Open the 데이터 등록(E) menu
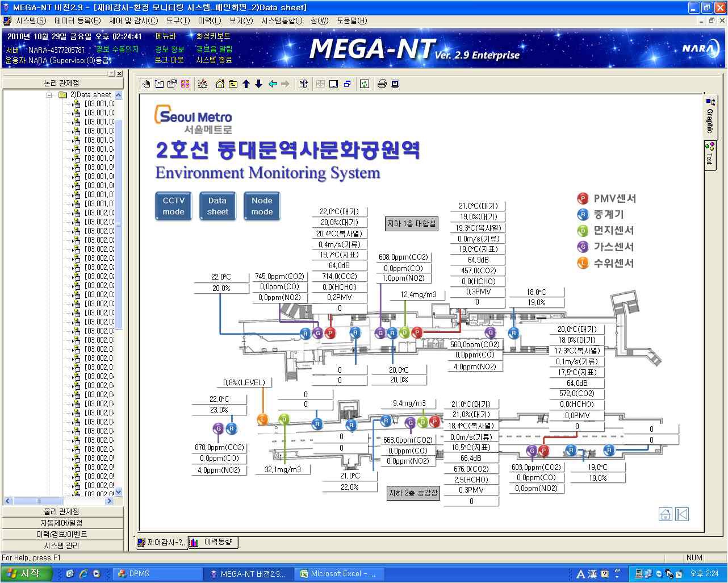This screenshot has width=728, height=583. (x=78, y=20)
